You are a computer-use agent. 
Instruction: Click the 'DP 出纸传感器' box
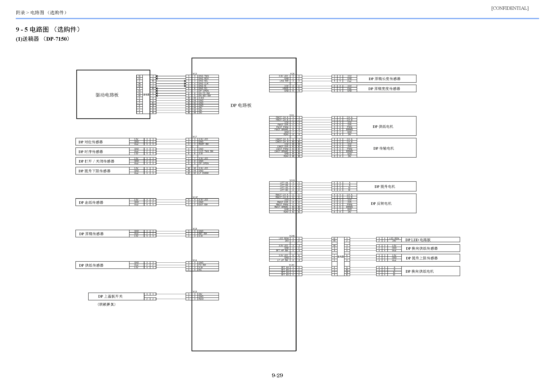click(x=102, y=202)
